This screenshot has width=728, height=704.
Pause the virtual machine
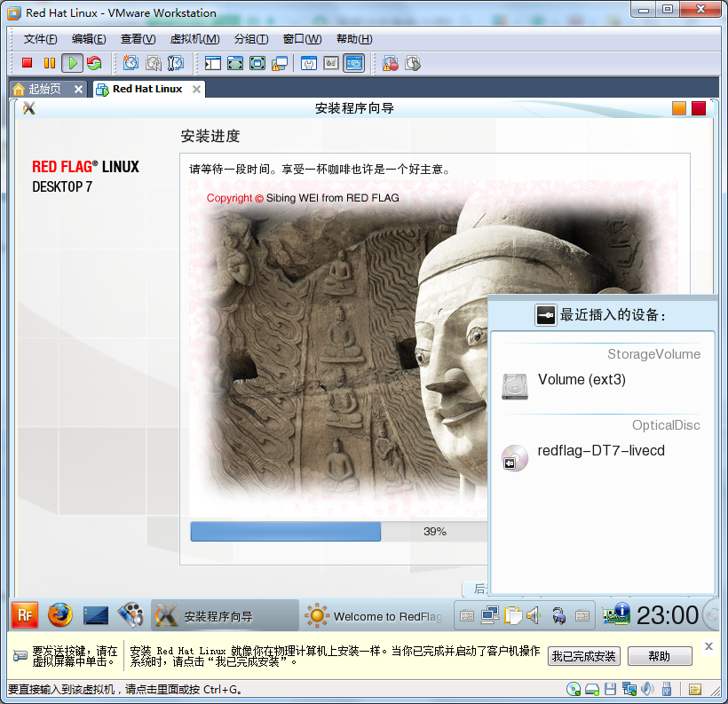[x=49, y=63]
